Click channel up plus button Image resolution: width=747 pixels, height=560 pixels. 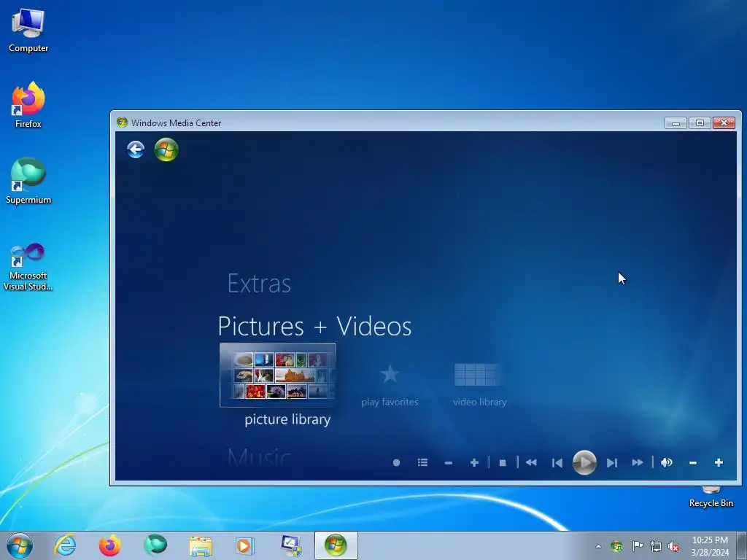point(474,462)
